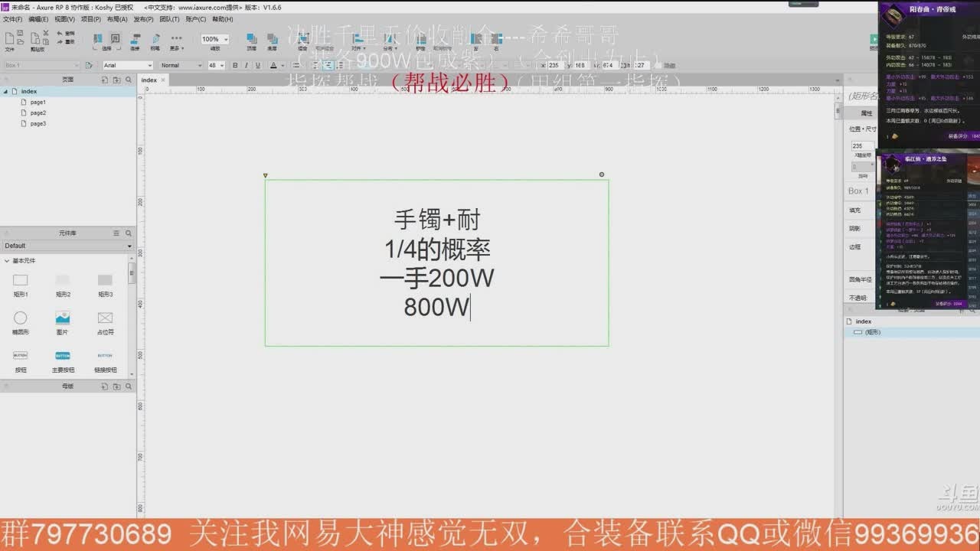Viewport: 980px width, 551px height.
Task: Select the 主要按钮 widget
Action: [63, 361]
